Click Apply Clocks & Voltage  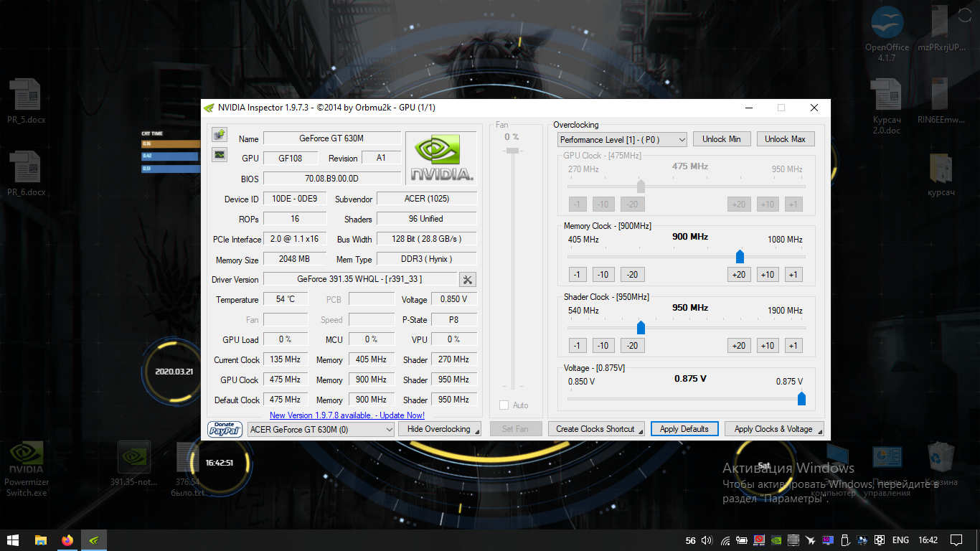tap(774, 429)
